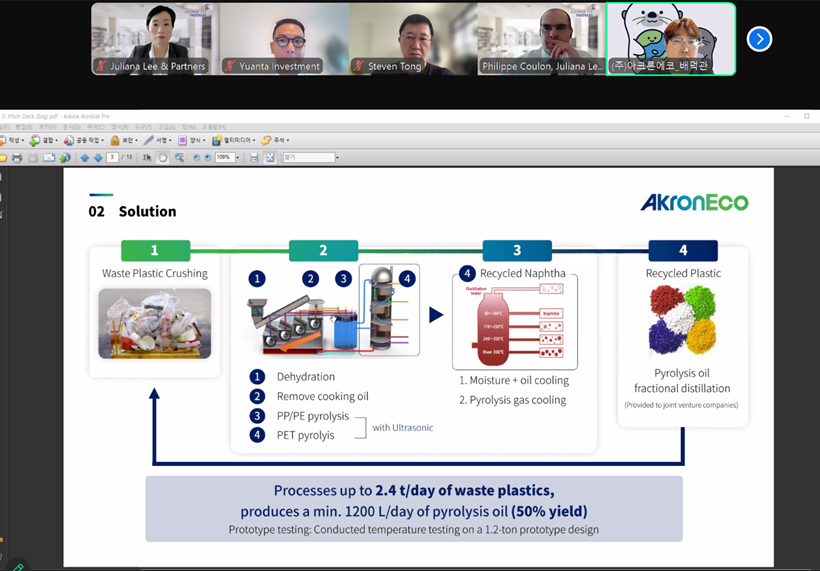Open the 서명 (Sign) pen dropdown

(157, 140)
